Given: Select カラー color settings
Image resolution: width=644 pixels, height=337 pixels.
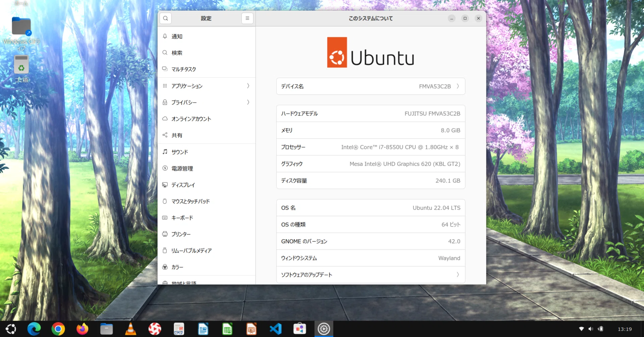Looking at the screenshot, I should tap(207, 267).
